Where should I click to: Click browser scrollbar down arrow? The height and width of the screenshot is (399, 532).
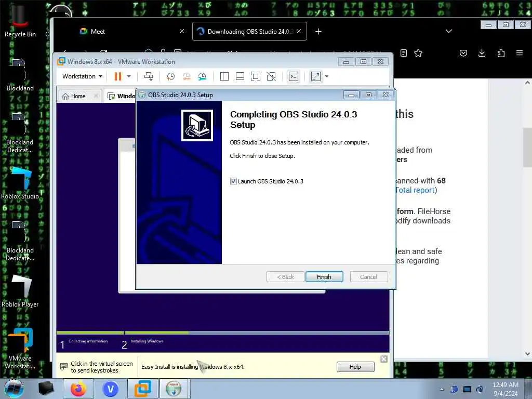point(527,353)
